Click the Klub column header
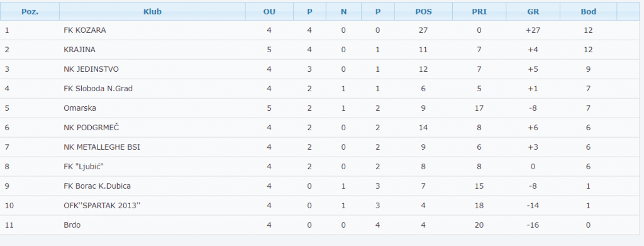 pos(152,11)
